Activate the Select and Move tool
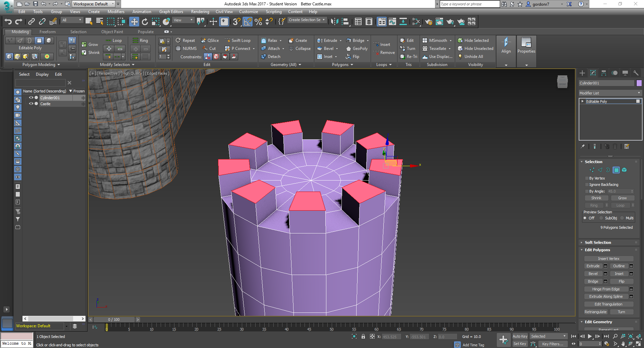This screenshot has height=348, width=644. (x=134, y=22)
